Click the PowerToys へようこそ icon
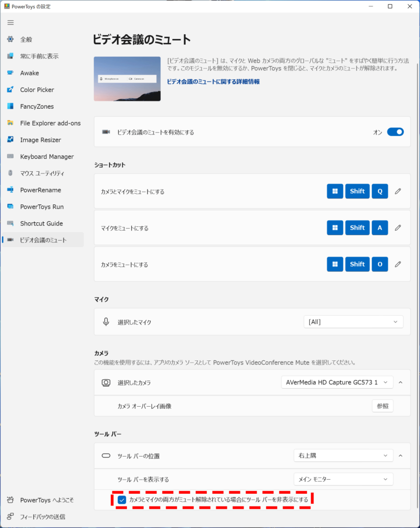Screen dimensions: 420x528 [x=10, y=500]
